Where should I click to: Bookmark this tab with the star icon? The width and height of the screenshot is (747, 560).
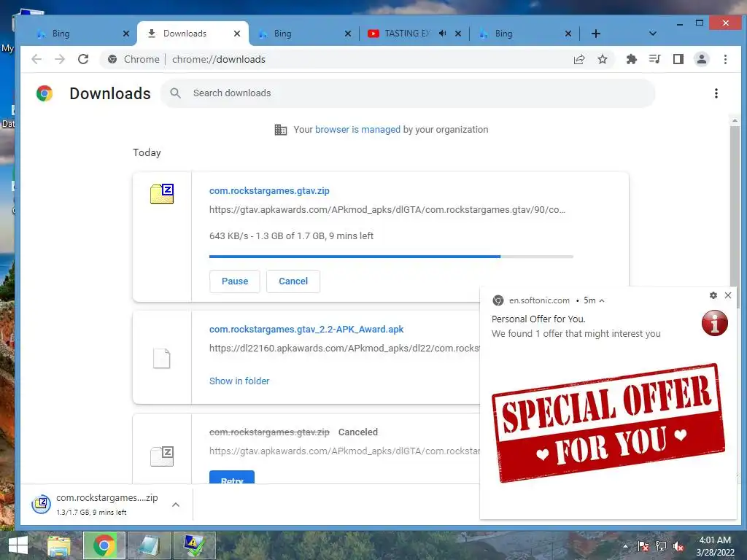[603, 59]
